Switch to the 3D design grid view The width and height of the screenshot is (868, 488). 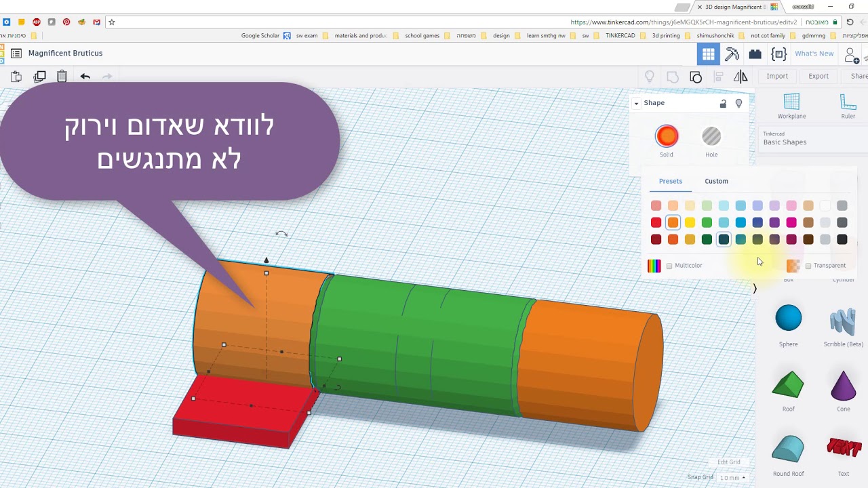point(709,54)
